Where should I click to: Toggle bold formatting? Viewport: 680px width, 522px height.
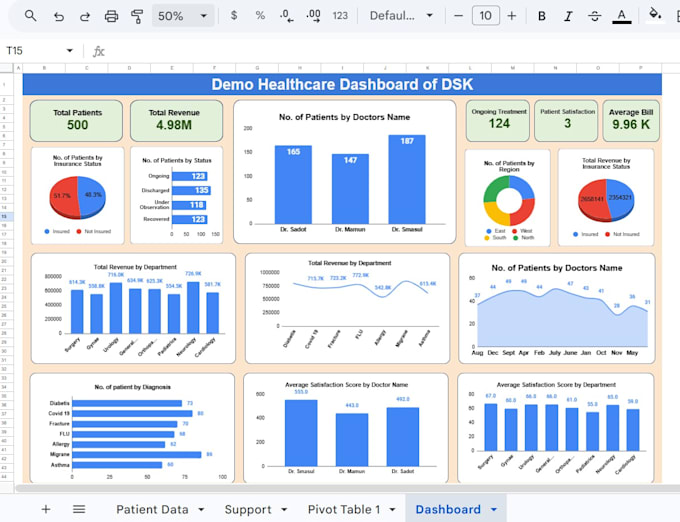click(x=542, y=16)
